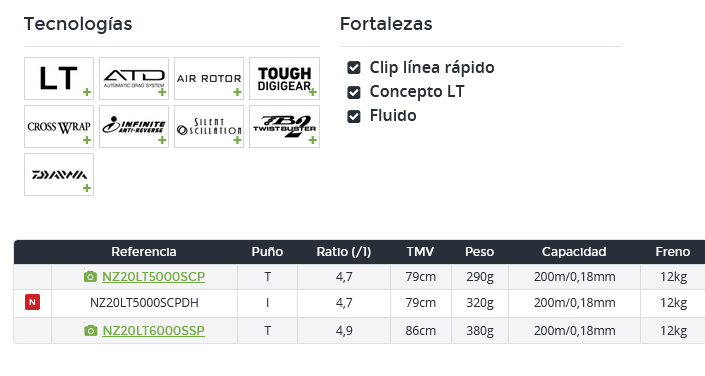This screenshot has height=376, width=705.
Task: Open the LT technology icon
Action: click(59, 78)
